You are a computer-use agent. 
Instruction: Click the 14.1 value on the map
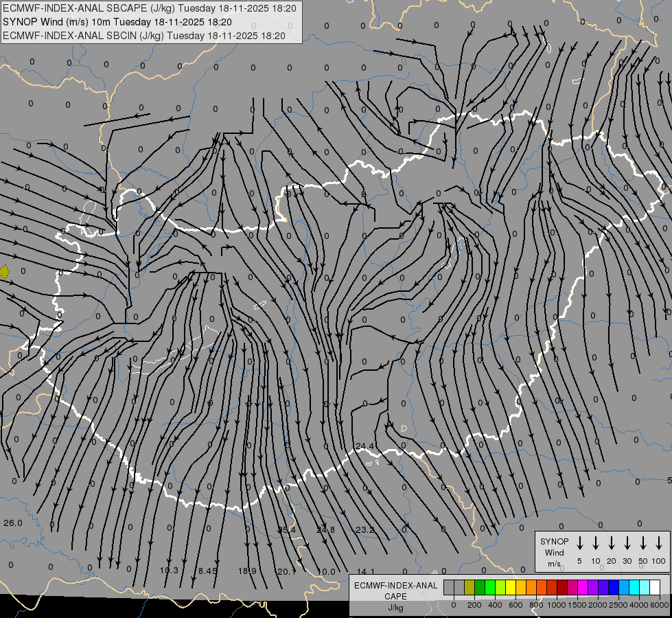(x=366, y=571)
